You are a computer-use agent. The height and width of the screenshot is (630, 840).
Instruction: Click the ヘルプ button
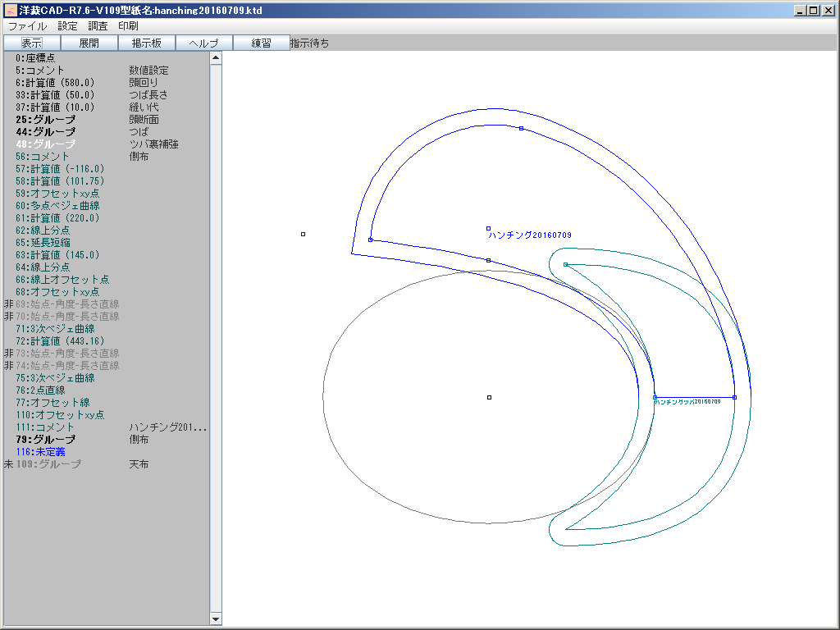coord(204,43)
